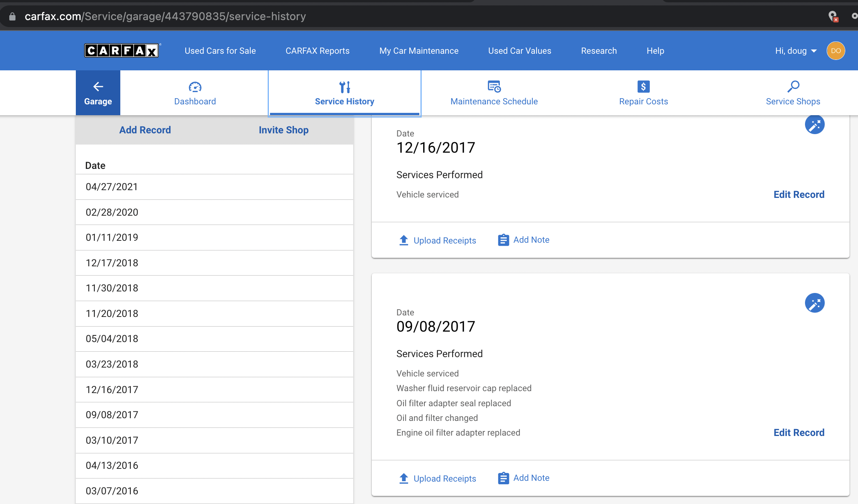
Task: Select the 05/04/2018 date row
Action: 215,339
